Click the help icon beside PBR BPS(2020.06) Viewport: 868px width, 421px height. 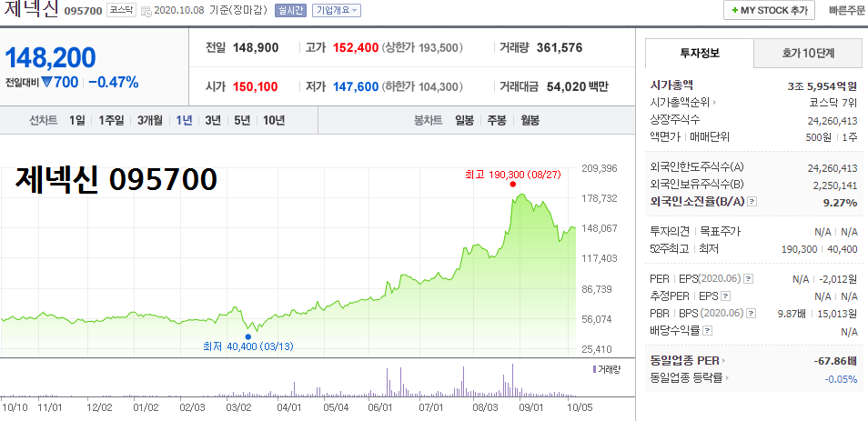(x=752, y=314)
